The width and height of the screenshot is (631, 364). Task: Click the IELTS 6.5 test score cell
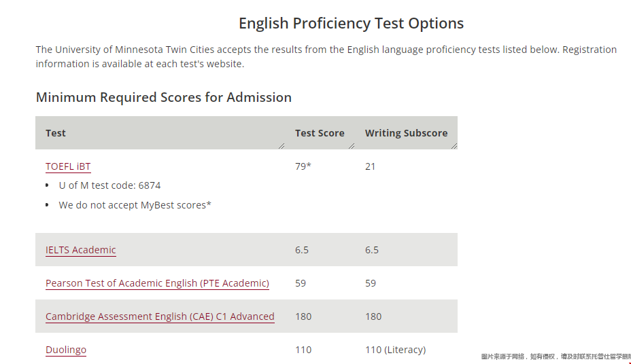302,250
